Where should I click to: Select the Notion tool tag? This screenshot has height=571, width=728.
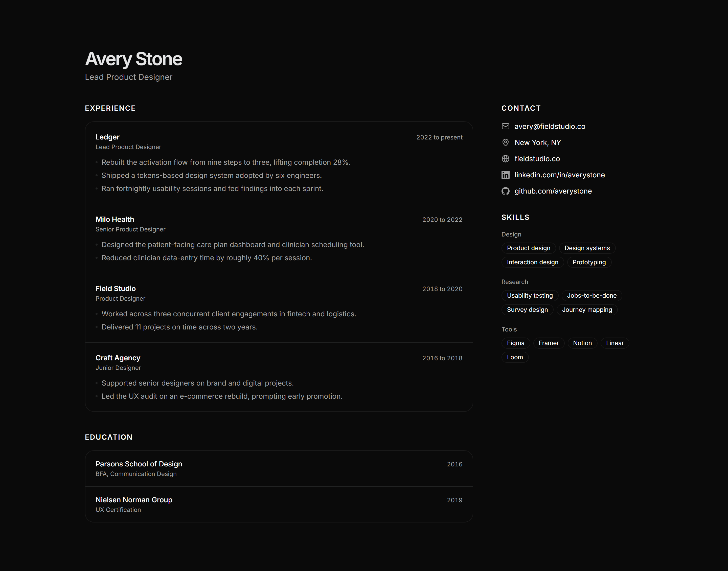(x=582, y=343)
